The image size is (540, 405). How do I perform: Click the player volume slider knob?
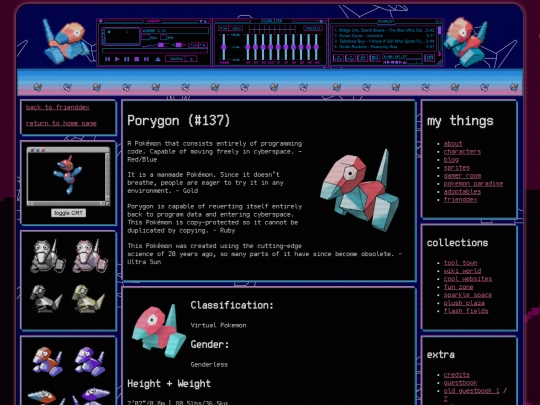coord(161,45)
